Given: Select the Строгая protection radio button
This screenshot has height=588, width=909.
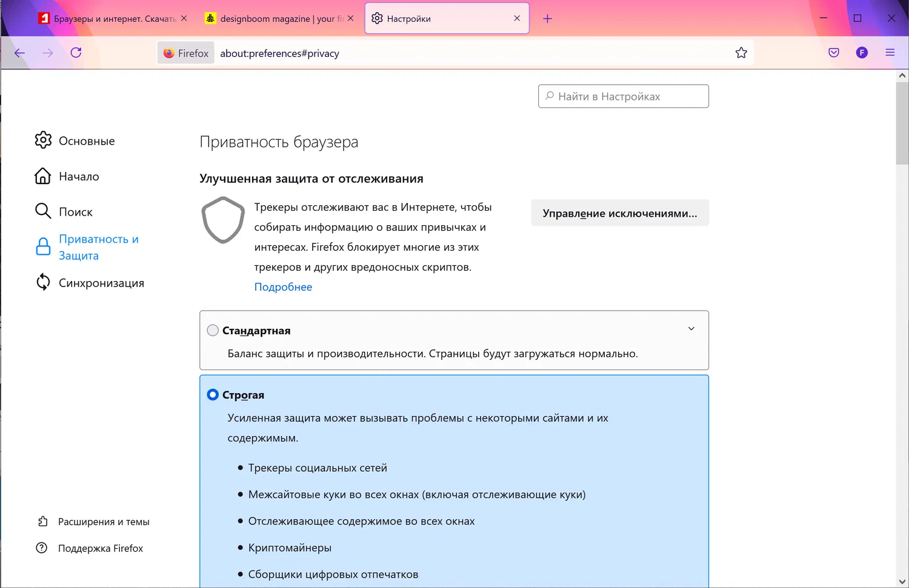Looking at the screenshot, I should [x=213, y=395].
